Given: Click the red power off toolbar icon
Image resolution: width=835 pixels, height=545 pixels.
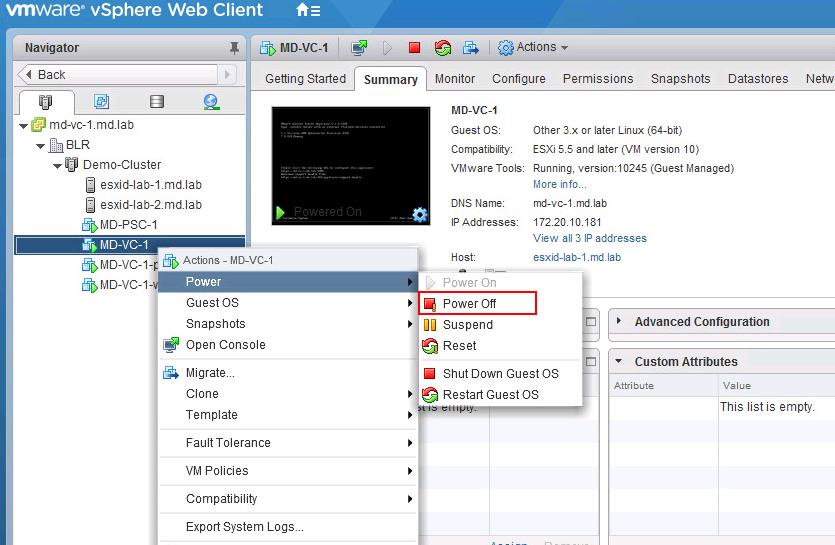Looking at the screenshot, I should tap(414, 48).
